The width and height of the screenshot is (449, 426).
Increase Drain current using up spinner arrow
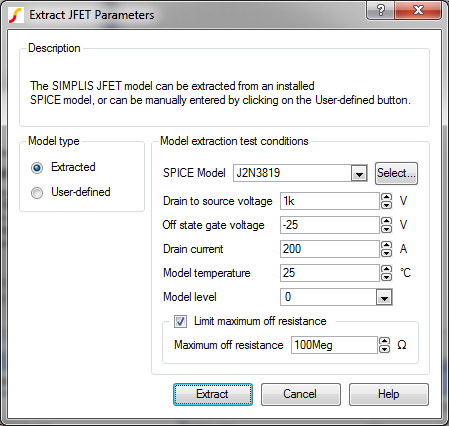pyautogui.click(x=386, y=245)
